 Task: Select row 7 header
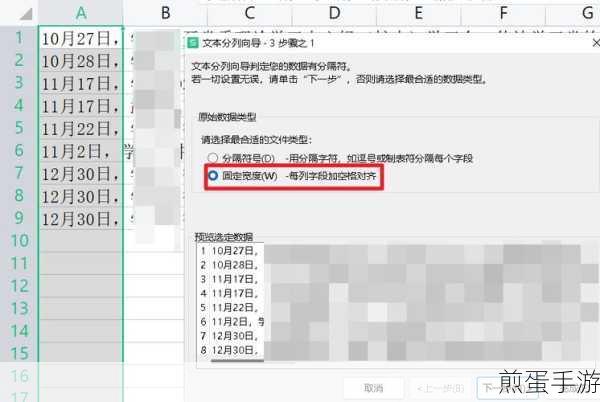[19, 173]
